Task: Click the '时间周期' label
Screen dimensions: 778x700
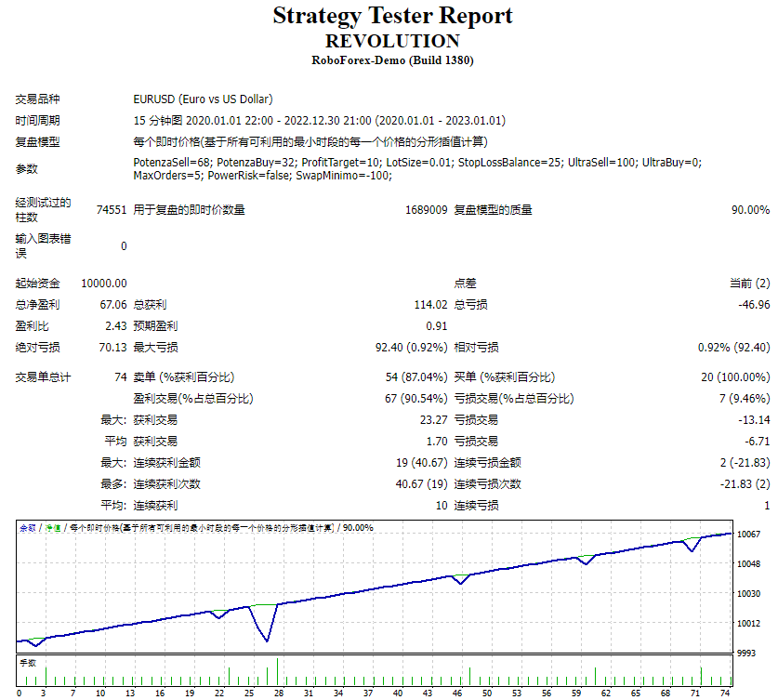Action: tap(37, 121)
